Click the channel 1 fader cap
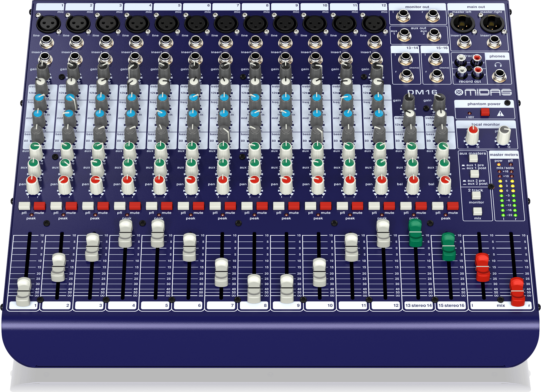This screenshot has height=392, width=541. [24, 291]
